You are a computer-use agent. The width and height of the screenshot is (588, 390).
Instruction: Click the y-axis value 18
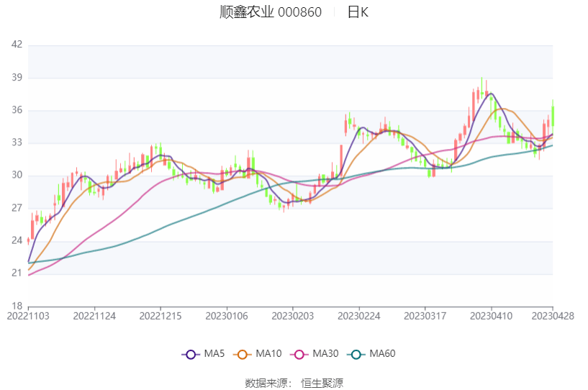tap(17, 306)
